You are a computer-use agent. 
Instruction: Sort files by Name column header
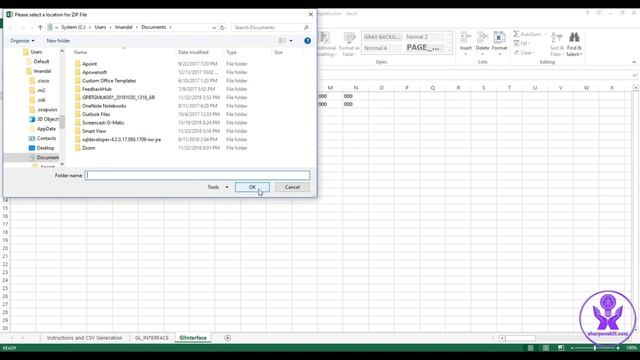(80, 52)
